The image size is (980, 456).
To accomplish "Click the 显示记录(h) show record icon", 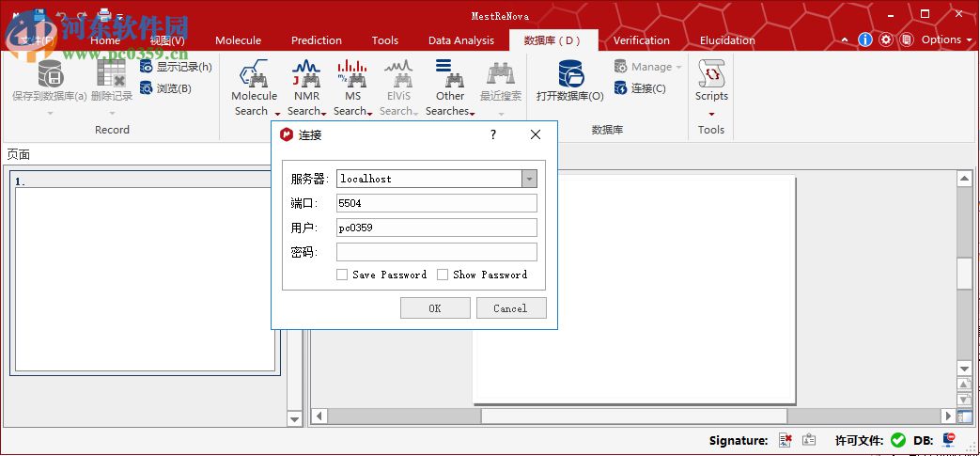I will pos(147,67).
